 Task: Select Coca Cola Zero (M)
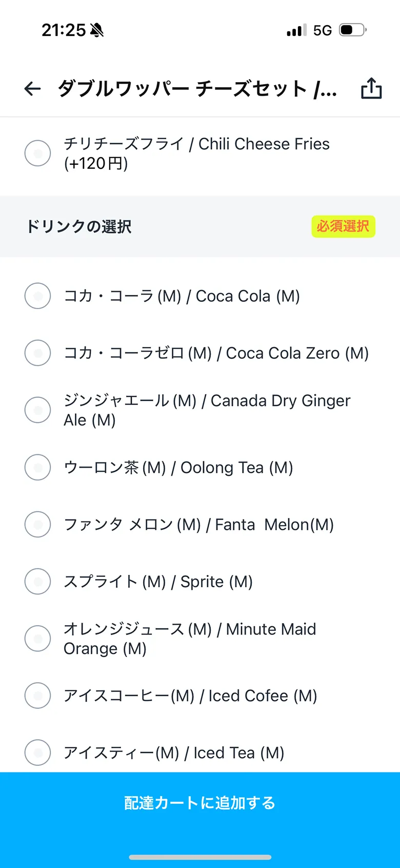pos(38,353)
